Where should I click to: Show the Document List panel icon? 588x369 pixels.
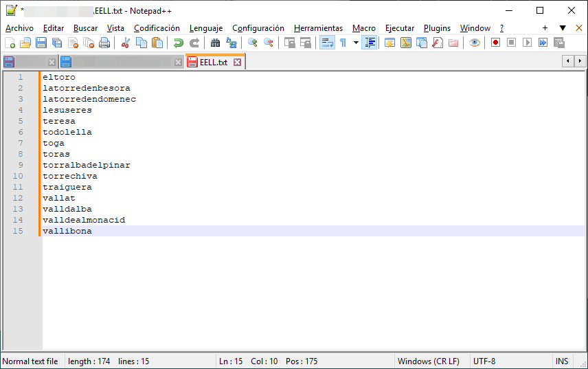coord(422,43)
